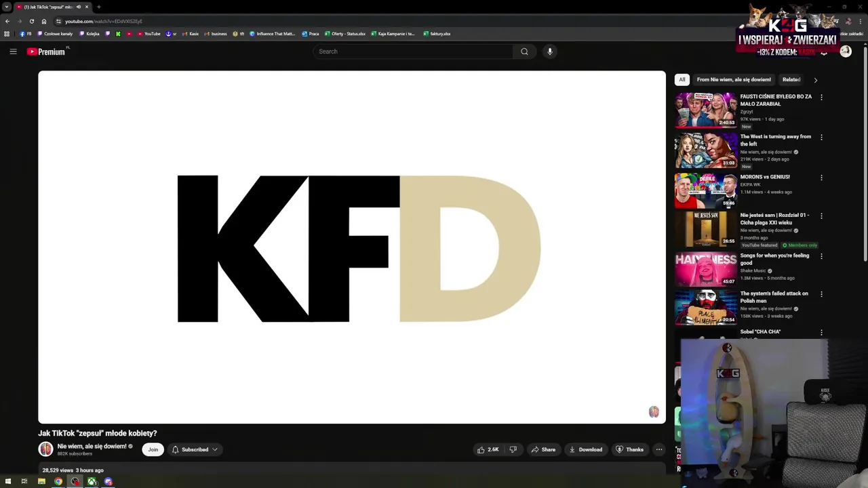Show next filter chips with right arrow

point(815,80)
